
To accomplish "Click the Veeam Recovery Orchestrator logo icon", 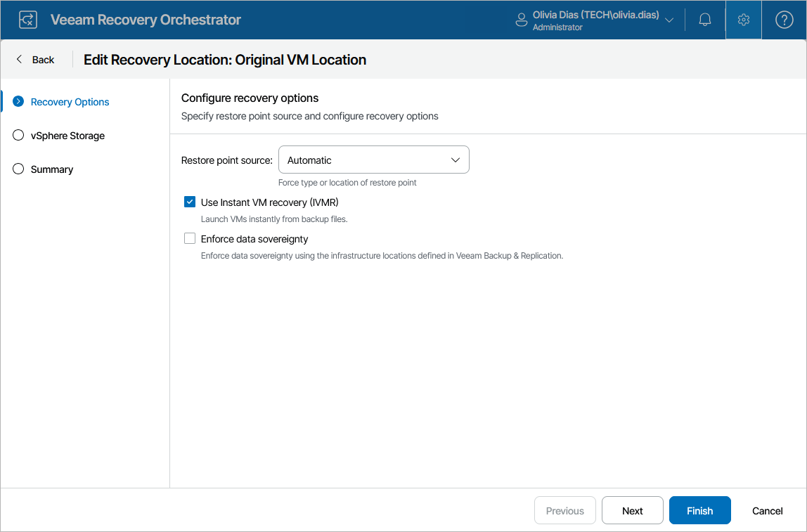I will [x=28, y=20].
